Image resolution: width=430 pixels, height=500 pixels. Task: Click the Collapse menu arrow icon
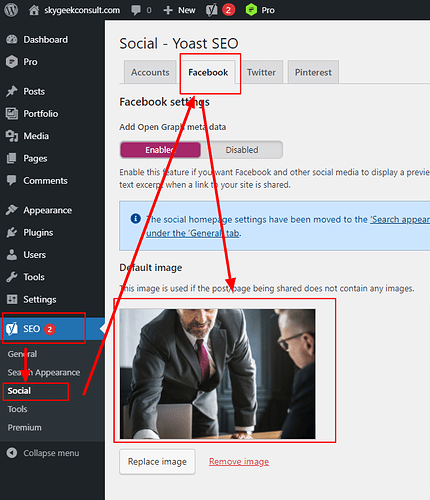[x=12, y=453]
